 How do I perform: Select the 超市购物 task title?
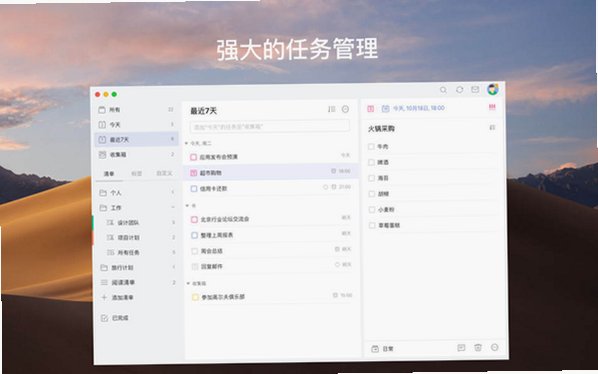tap(211, 173)
